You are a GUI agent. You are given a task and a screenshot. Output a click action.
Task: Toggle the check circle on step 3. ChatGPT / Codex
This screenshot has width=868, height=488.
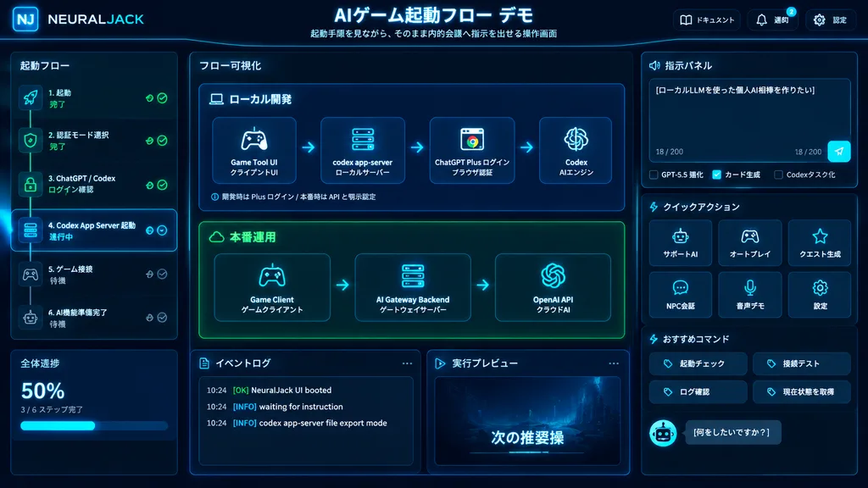point(162,185)
